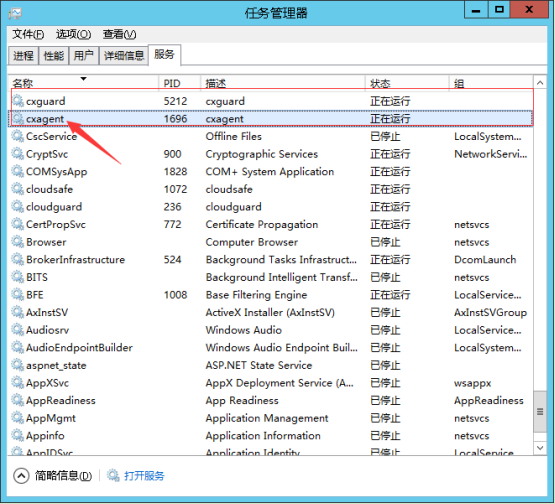The width and height of the screenshot is (555, 504).
Task: Click the gear icon next to AppReadiness
Action: (17, 400)
